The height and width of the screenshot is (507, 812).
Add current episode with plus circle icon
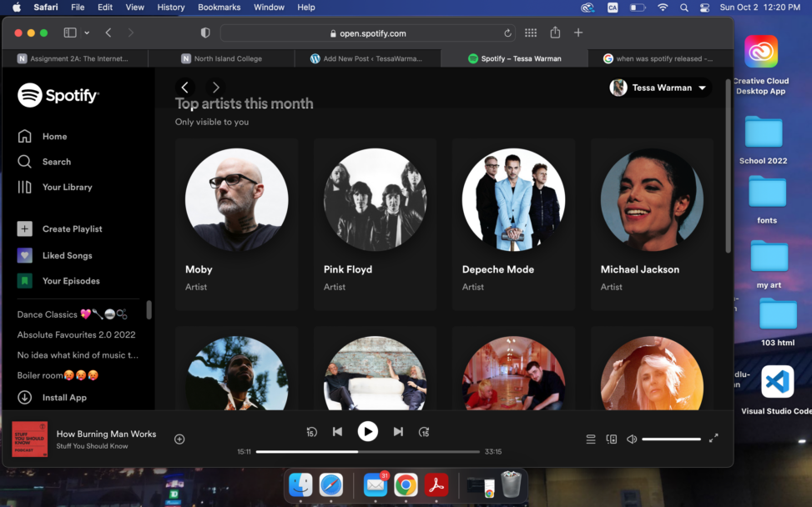tap(179, 439)
